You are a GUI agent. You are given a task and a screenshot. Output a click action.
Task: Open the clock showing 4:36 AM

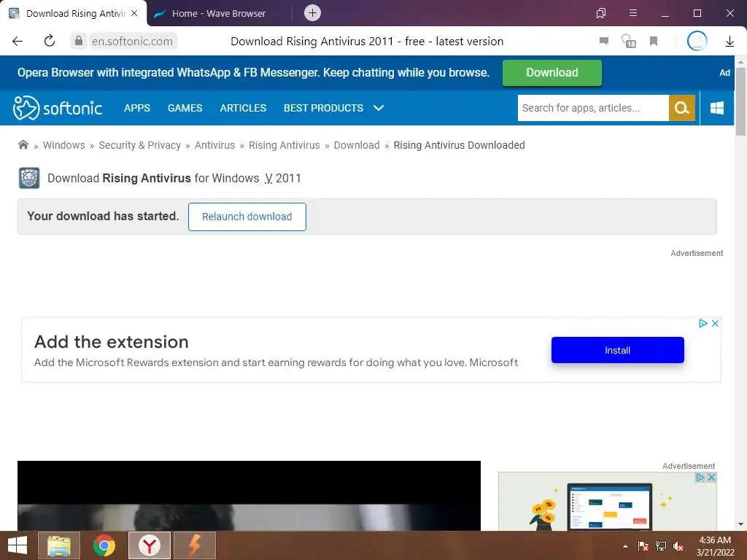tap(715, 546)
